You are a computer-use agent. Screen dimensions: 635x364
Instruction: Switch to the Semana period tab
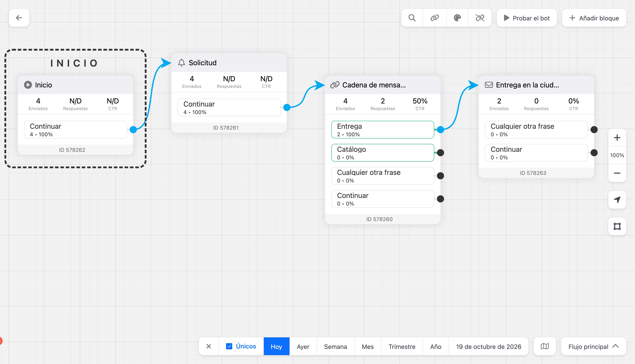click(x=335, y=346)
